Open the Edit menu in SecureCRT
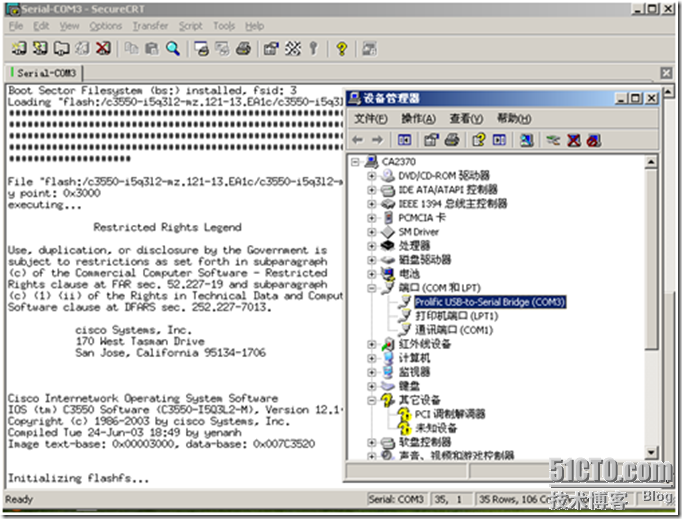The height and width of the screenshot is (519, 682). coord(41,26)
